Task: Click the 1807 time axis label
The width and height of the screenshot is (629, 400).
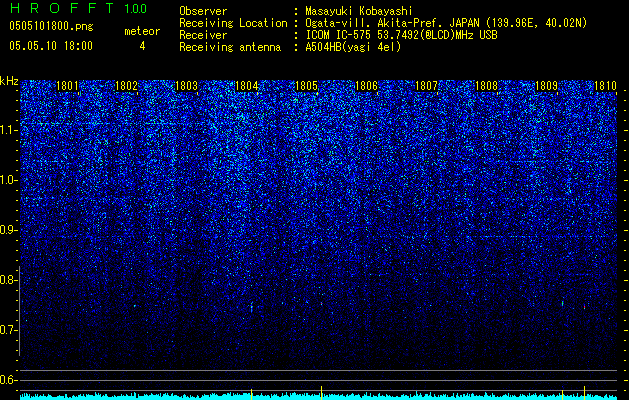Action: 426,86
